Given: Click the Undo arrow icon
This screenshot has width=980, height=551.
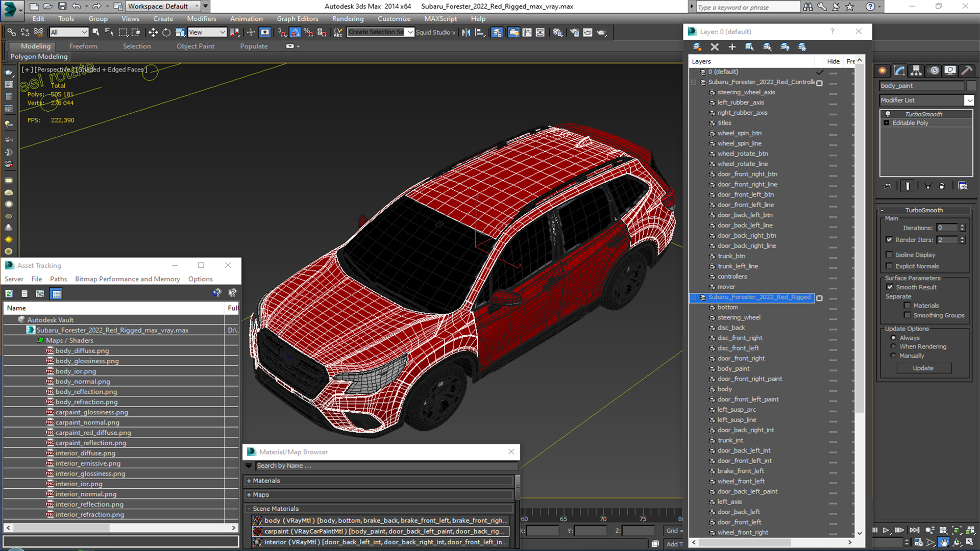Looking at the screenshot, I should click(76, 6).
